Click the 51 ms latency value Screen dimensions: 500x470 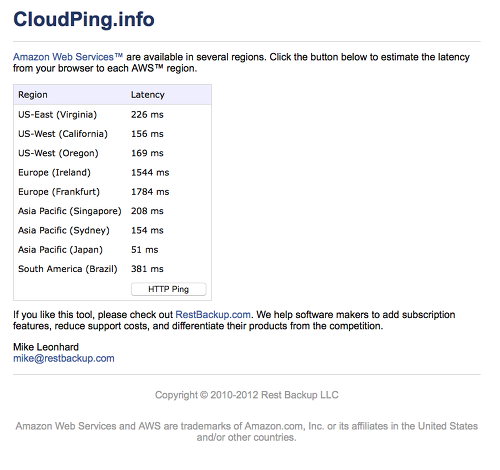click(144, 250)
